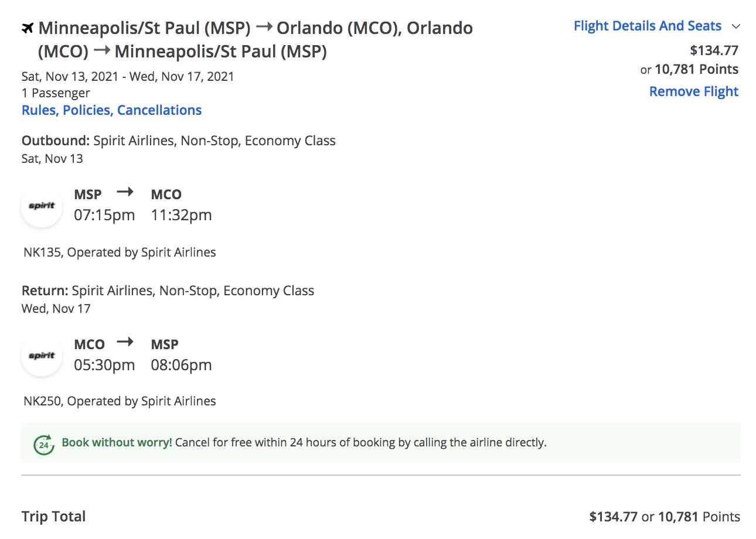The width and height of the screenshot is (756, 539).
Task: Select the Spirit logo on the return flight
Action: [x=41, y=356]
